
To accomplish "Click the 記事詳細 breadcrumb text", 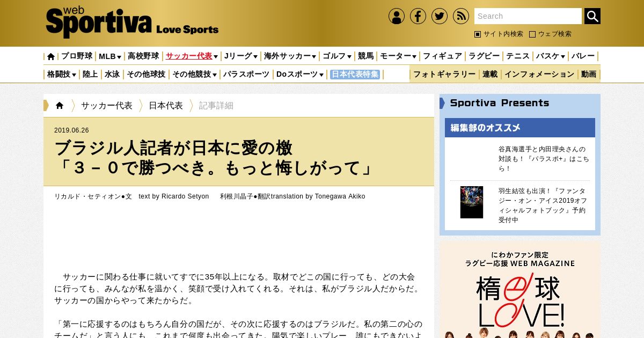I will coord(216,106).
